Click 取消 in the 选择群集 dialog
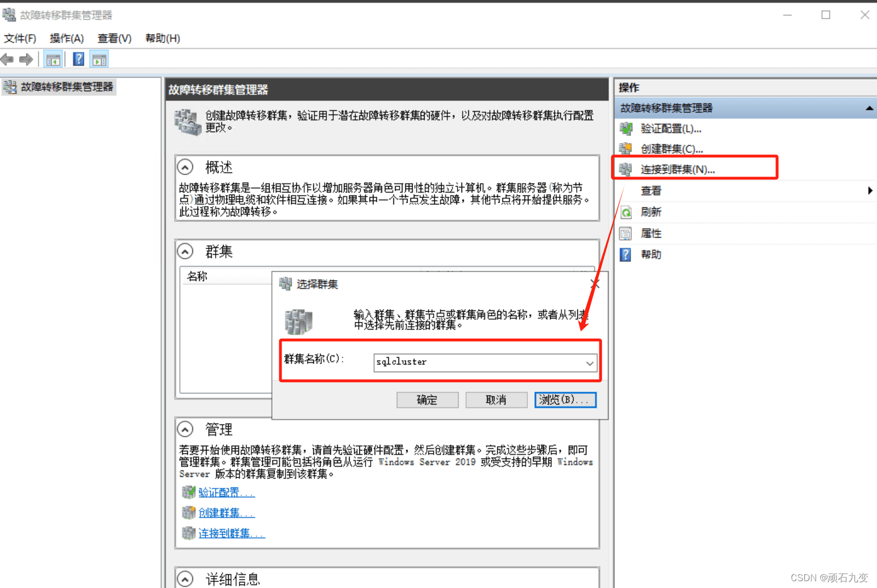This screenshot has height=588, width=877. pyautogui.click(x=496, y=400)
